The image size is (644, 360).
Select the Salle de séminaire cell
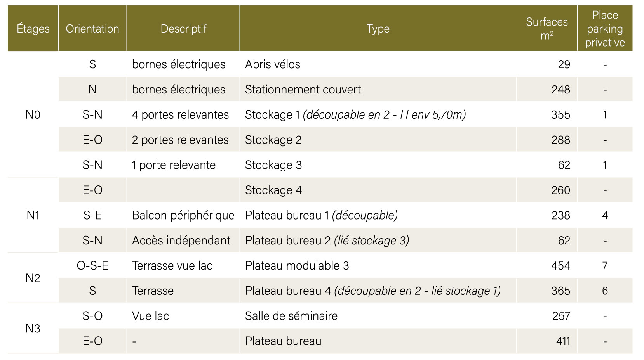click(x=291, y=316)
